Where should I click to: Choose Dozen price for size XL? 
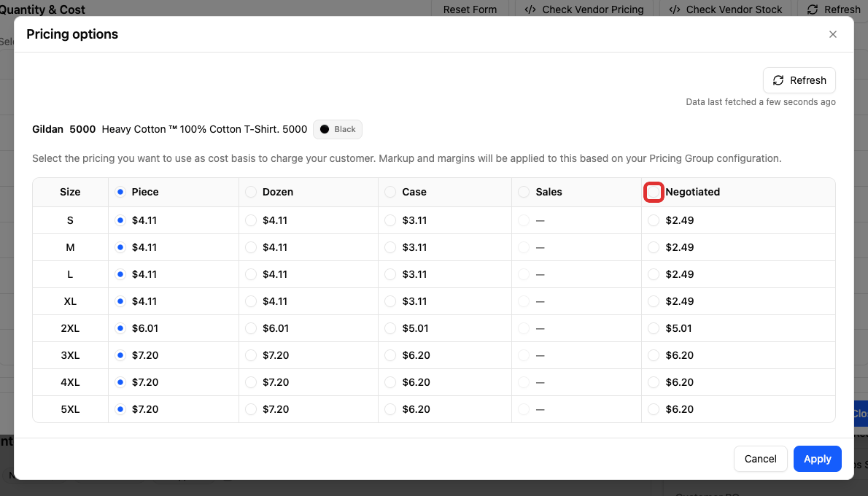(251, 302)
